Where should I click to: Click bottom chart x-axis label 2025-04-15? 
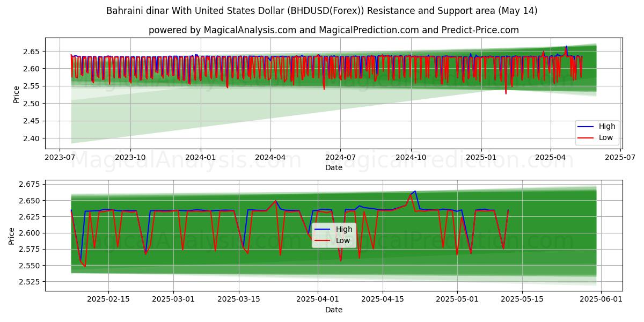[x=383, y=299]
